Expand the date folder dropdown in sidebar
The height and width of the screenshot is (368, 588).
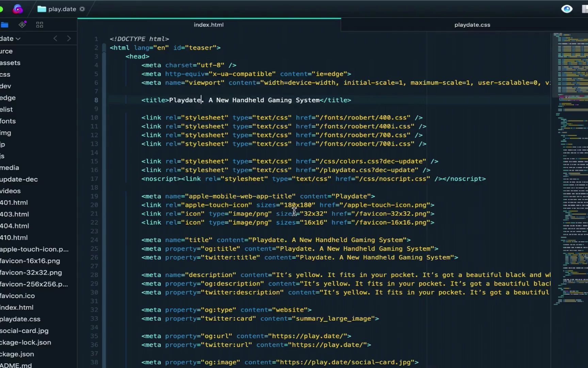pyautogui.click(x=18, y=39)
